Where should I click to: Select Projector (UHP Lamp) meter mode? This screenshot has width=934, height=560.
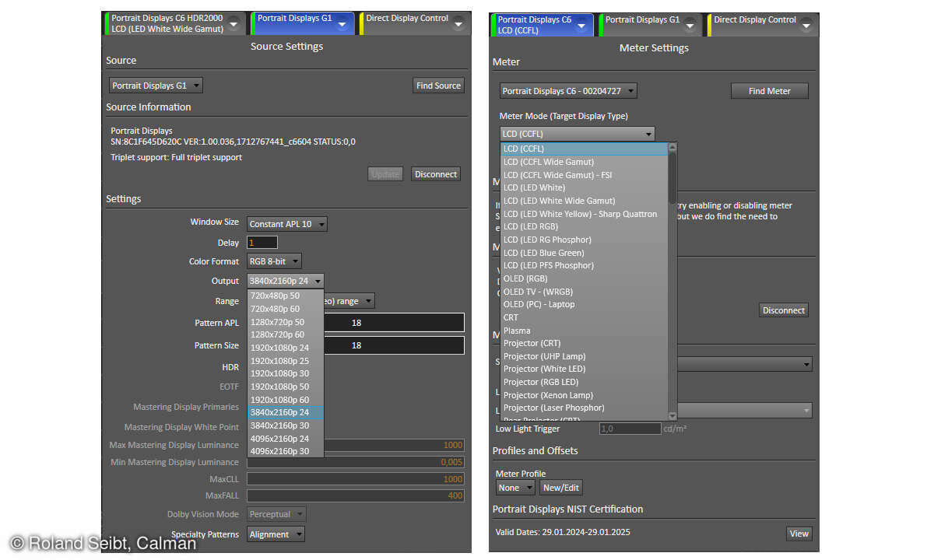584,356
